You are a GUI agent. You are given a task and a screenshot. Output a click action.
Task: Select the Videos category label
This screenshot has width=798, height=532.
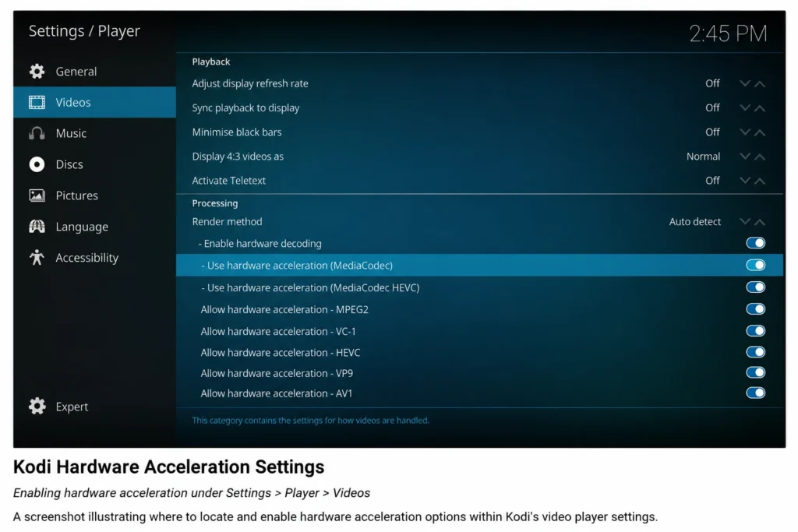tap(73, 102)
